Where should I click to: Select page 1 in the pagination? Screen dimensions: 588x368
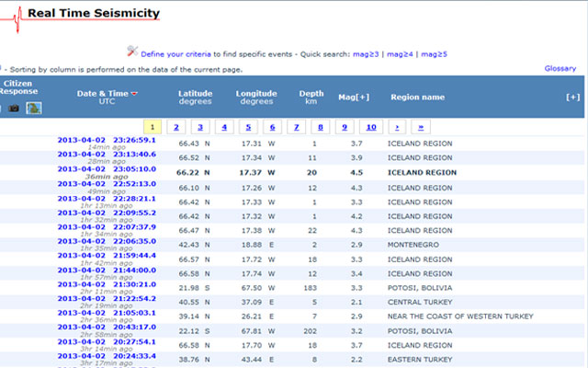(x=153, y=127)
